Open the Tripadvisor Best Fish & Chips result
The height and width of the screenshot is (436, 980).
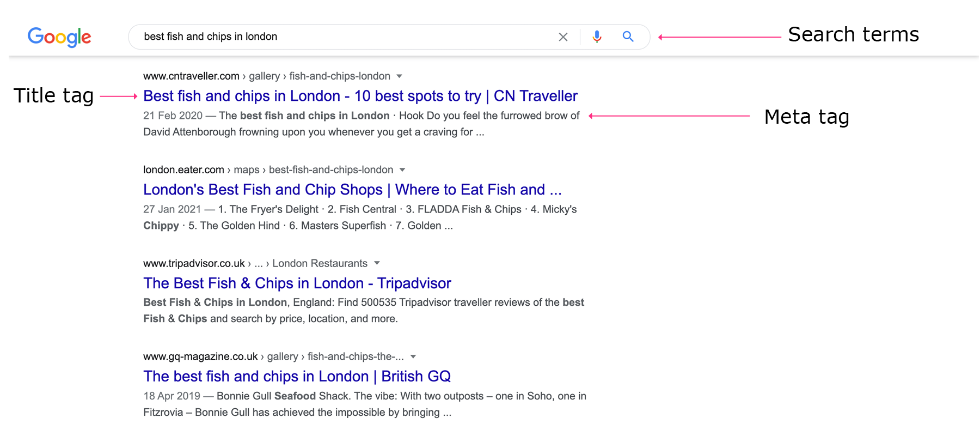(x=297, y=283)
